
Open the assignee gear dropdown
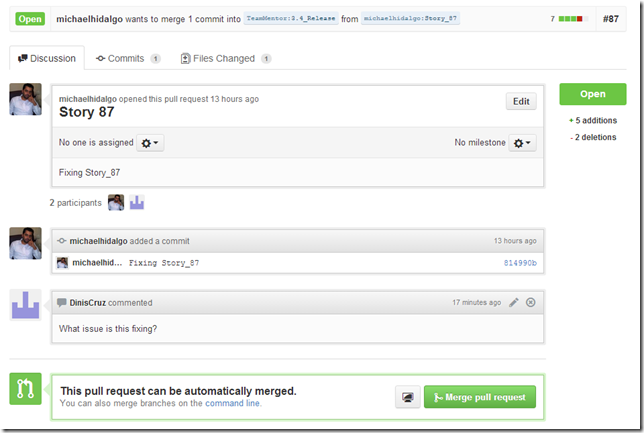coord(150,143)
